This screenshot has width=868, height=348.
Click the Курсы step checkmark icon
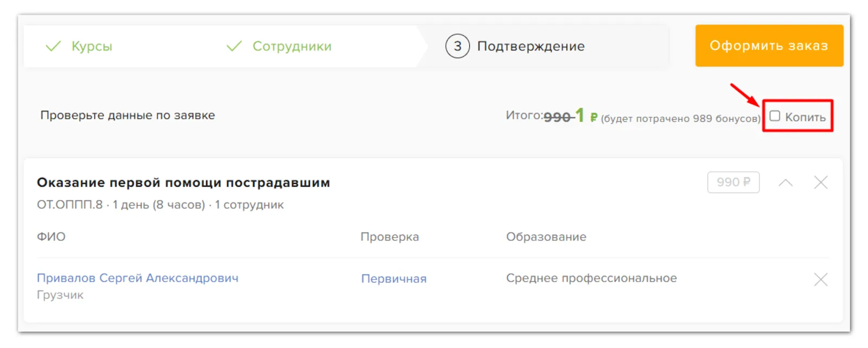53,46
